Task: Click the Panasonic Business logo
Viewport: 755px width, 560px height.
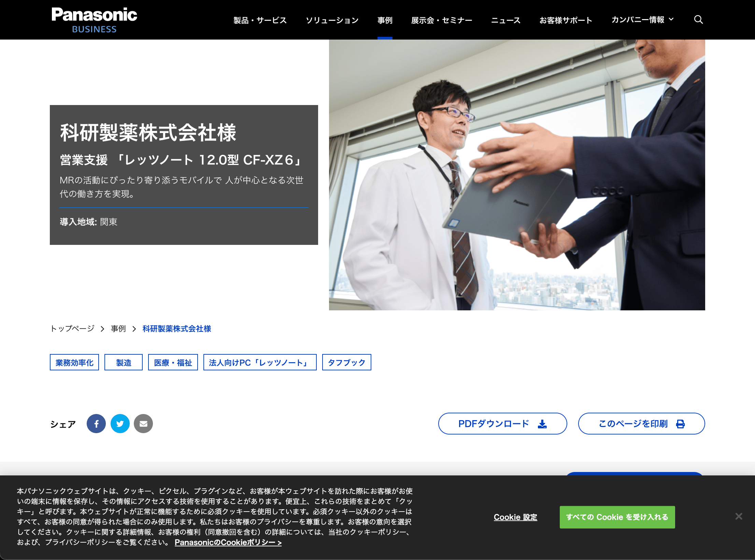Action: [x=94, y=20]
